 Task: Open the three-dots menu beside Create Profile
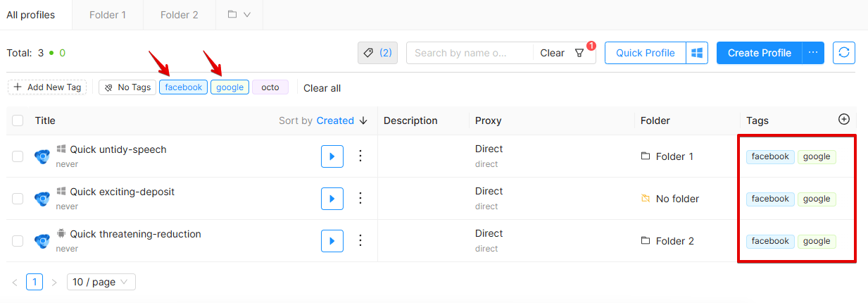813,53
